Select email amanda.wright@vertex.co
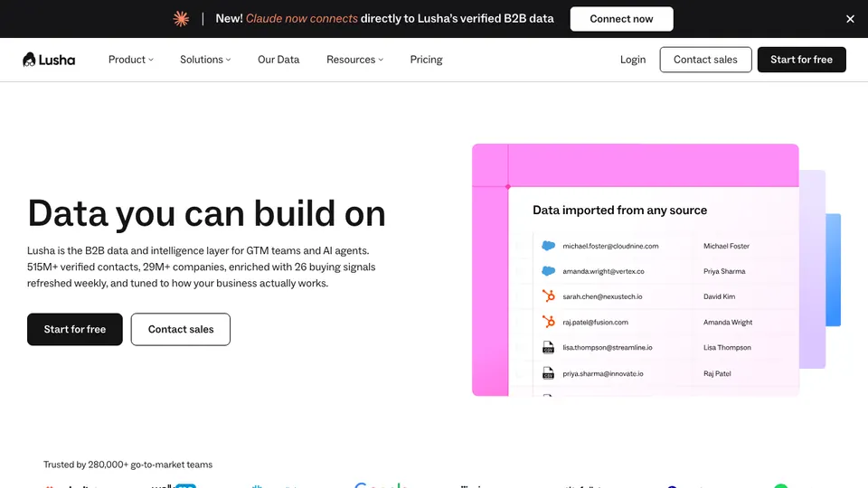Image resolution: width=868 pixels, height=488 pixels. [x=603, y=271]
